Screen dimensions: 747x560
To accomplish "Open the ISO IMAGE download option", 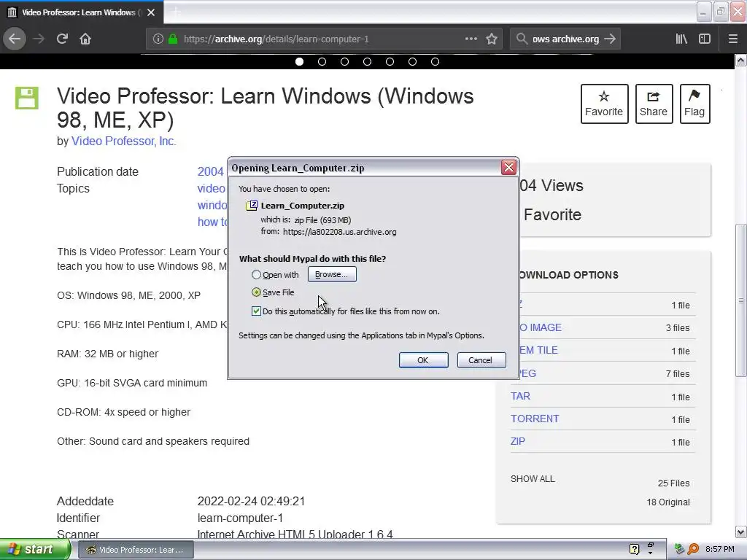I will point(541,327).
